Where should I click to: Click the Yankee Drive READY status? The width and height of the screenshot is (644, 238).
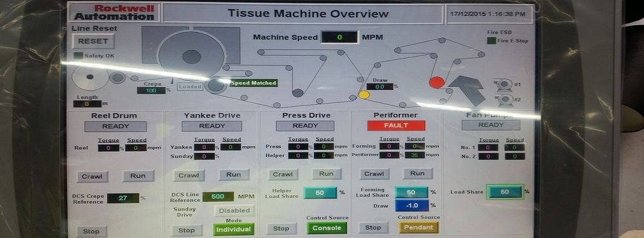[211, 126]
